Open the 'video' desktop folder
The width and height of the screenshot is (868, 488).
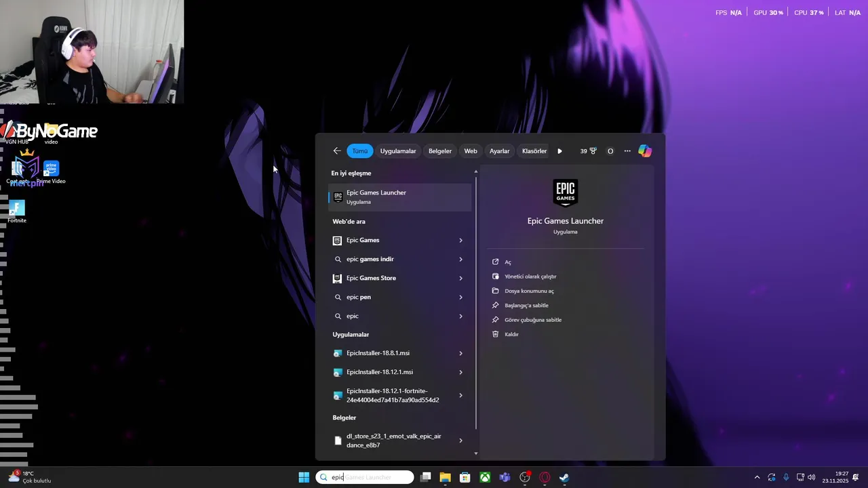[x=51, y=133]
